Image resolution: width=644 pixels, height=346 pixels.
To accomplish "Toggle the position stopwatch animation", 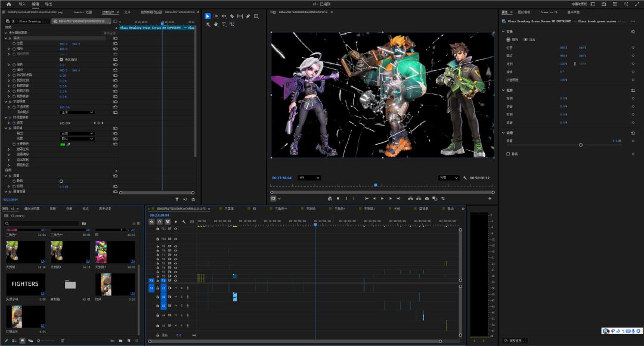I will (x=14, y=43).
